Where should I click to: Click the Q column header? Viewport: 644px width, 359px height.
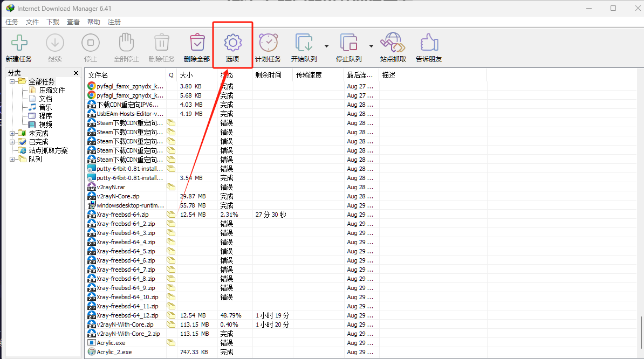(x=172, y=75)
